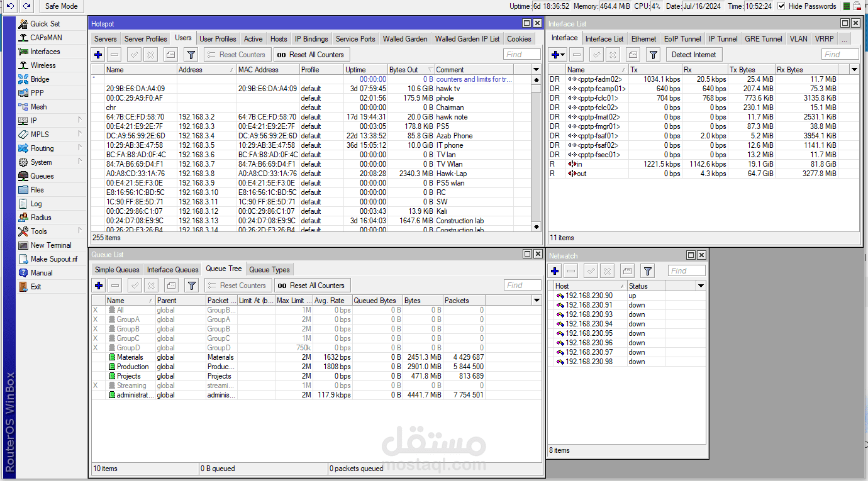The image size is (868, 483).
Task: Add new Hotspot user with plus icon
Action: 98,55
